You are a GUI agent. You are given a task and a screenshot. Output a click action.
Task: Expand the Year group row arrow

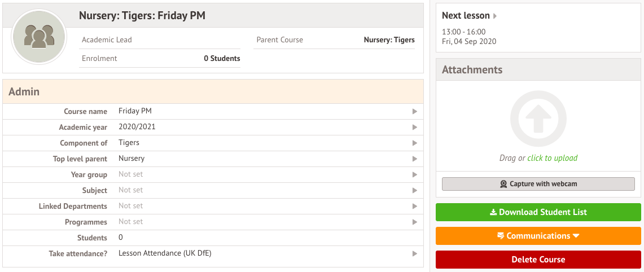click(x=415, y=175)
